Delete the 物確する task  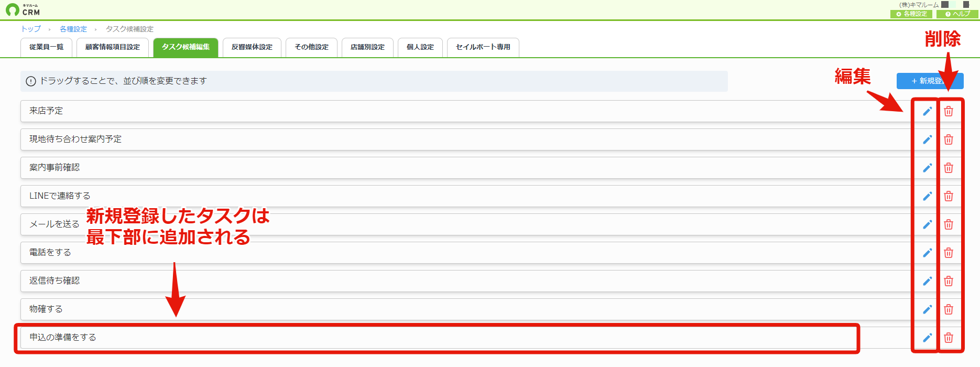949,309
